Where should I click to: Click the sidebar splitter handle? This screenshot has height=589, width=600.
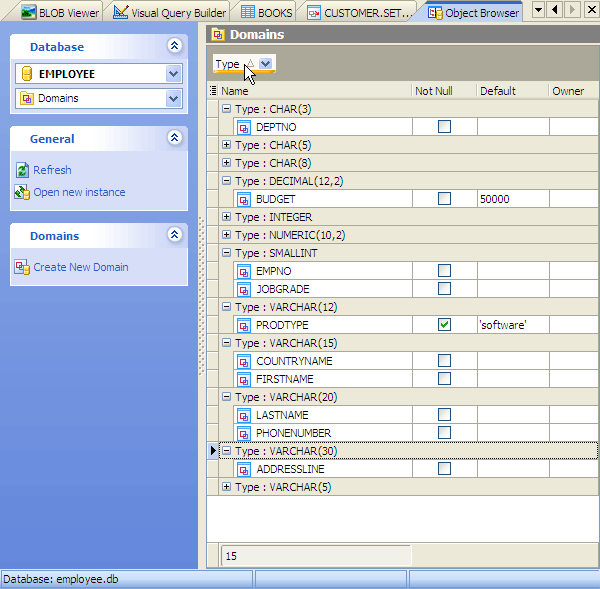(201, 297)
